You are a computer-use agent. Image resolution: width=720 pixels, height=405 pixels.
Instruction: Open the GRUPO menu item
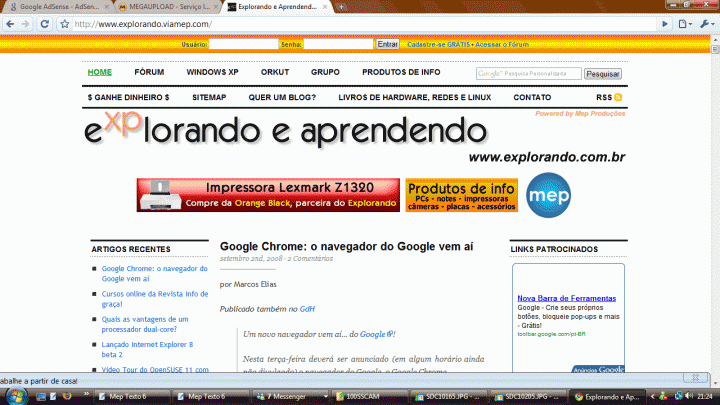tap(325, 72)
